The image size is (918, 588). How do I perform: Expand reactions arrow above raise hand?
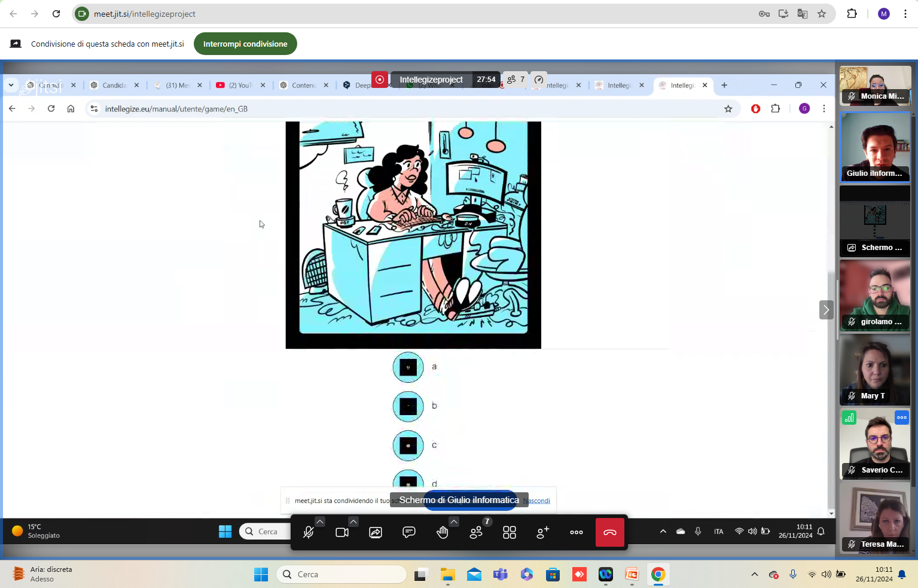[454, 522]
